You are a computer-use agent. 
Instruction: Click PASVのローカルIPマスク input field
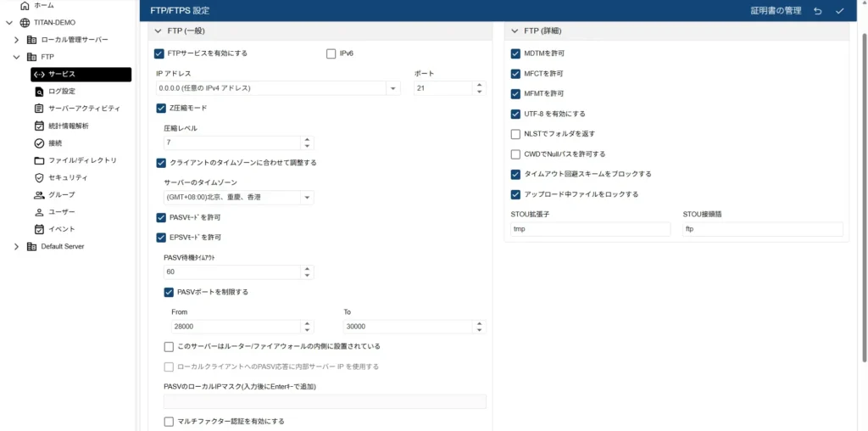tap(325, 401)
